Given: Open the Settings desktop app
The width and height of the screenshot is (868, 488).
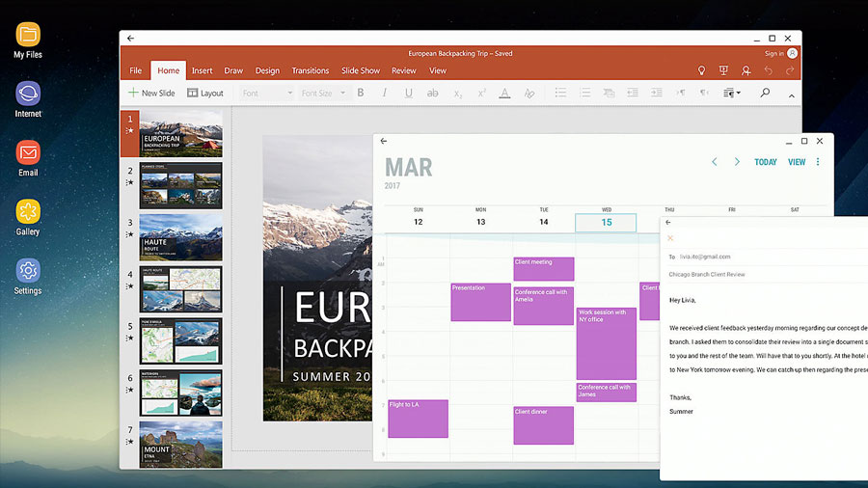Looking at the screenshot, I should pyautogui.click(x=28, y=277).
